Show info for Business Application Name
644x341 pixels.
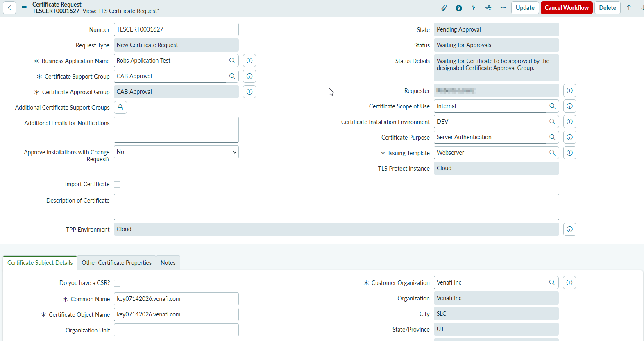[249, 61]
